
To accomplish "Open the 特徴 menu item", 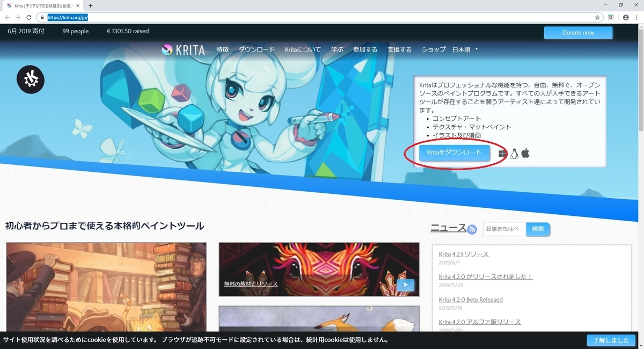I will click(x=222, y=49).
